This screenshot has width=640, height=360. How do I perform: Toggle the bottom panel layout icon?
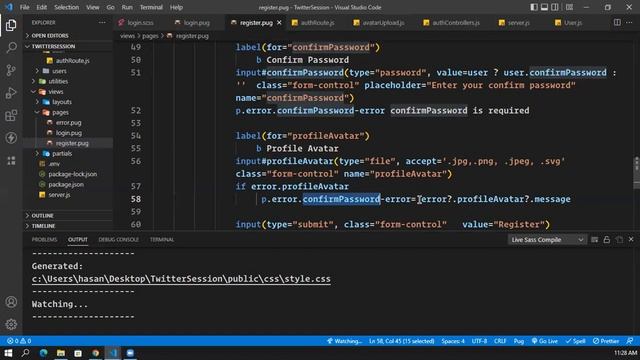(x=544, y=7)
